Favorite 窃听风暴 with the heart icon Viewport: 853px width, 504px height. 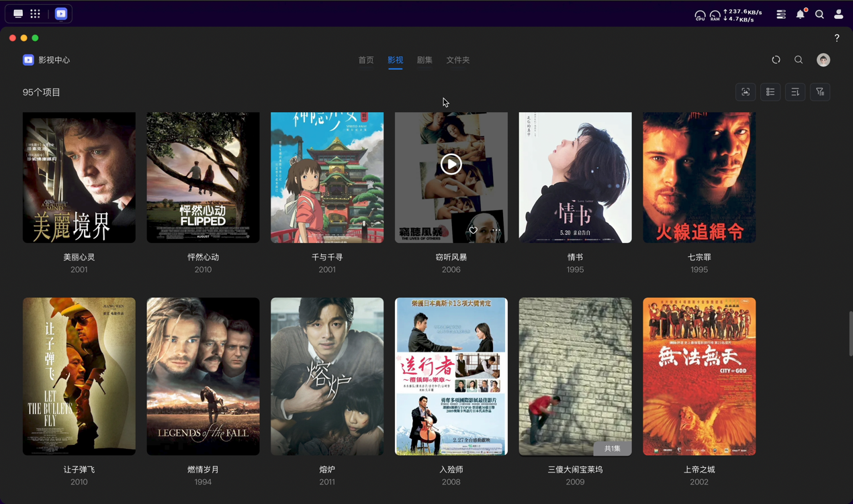[473, 230]
